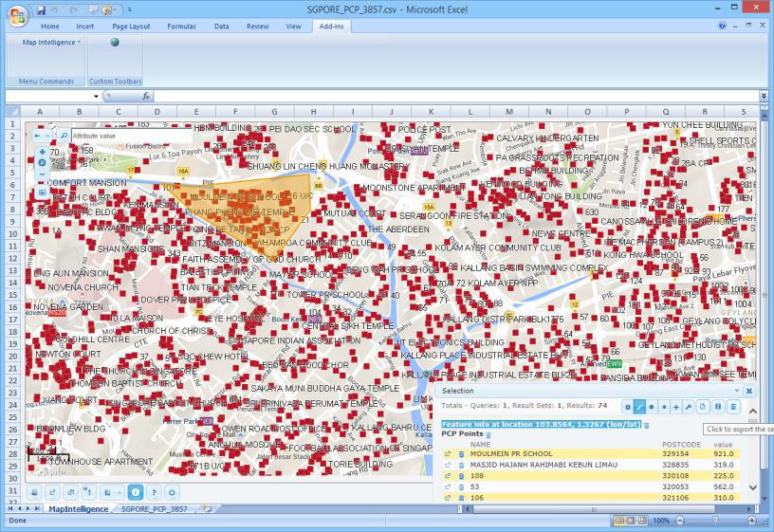Screen dimensions: 774x532
Task: Open the dropdown beside the map layer tool
Action: 120,492
